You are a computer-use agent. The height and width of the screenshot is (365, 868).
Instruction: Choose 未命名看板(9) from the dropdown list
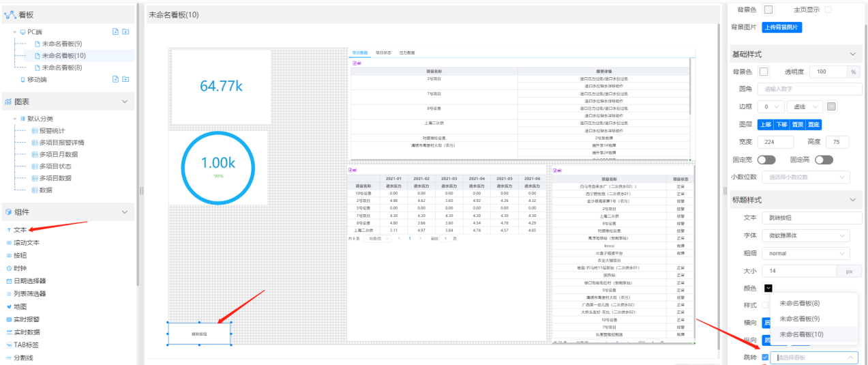[799, 319]
